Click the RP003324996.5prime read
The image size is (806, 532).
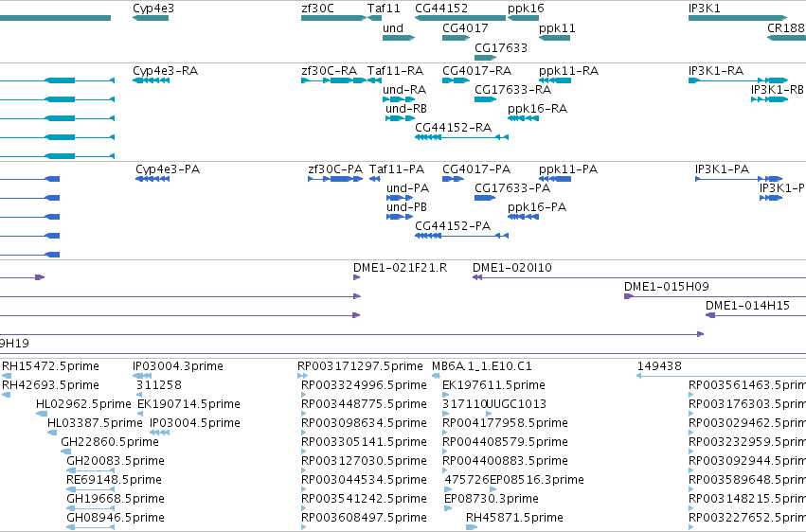click(303, 395)
